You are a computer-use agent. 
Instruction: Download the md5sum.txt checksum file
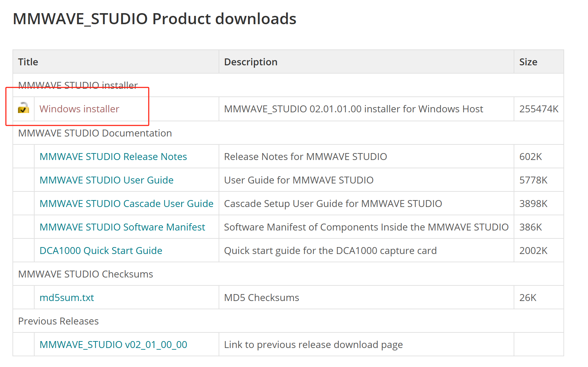pos(66,298)
